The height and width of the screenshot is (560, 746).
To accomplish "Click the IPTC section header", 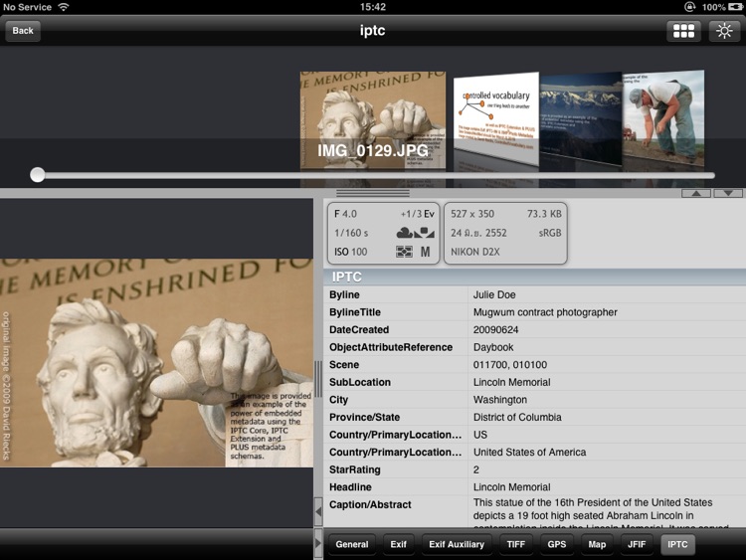I will pos(534,277).
